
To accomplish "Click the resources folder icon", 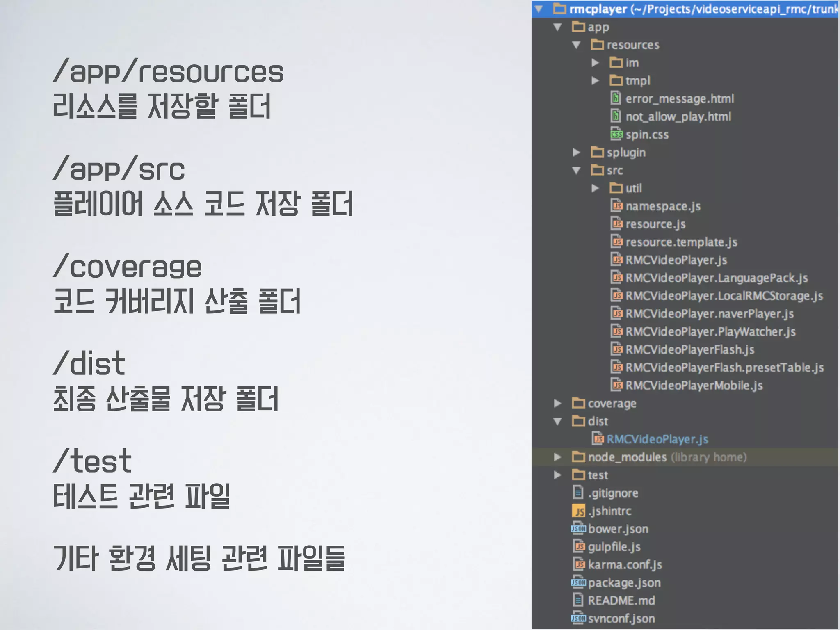I will coord(597,44).
